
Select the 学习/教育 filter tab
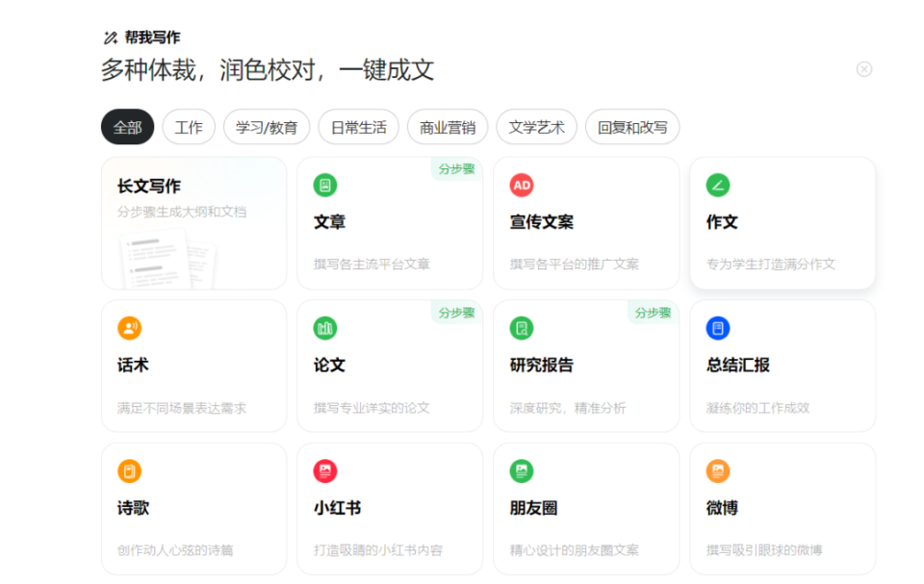pyautogui.click(x=265, y=127)
